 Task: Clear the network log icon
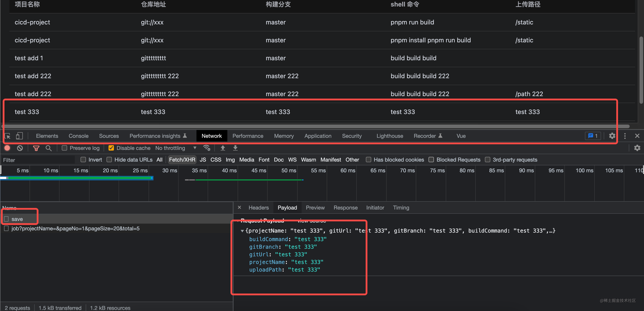click(20, 148)
